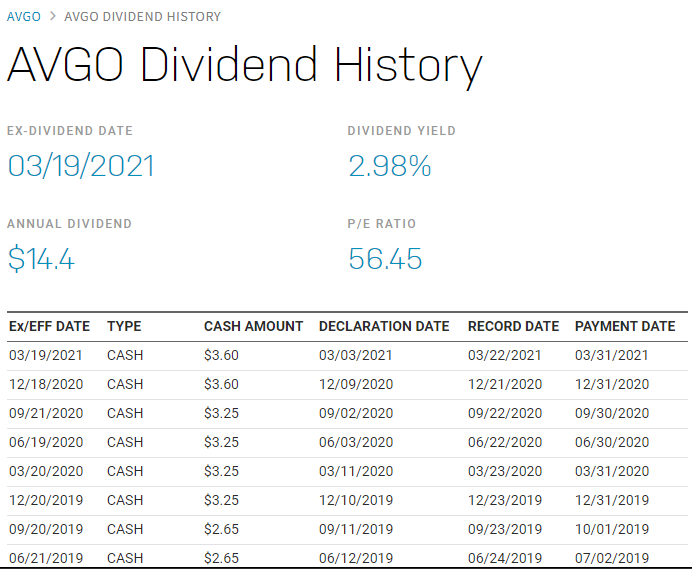Click payment date 07/02/2019
Viewport: 692px width, 569px height.
coord(612,558)
